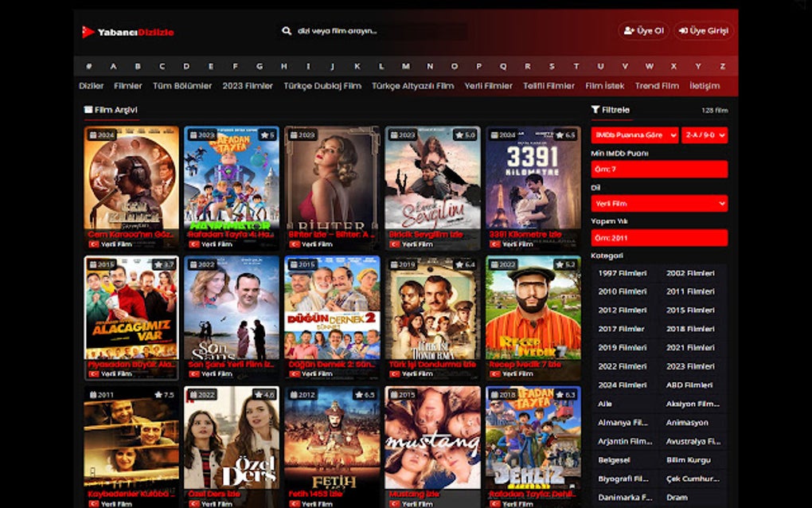Image resolution: width=812 pixels, height=508 pixels.
Task: Open the Yerli Filmler menu item
Action: coord(488,86)
